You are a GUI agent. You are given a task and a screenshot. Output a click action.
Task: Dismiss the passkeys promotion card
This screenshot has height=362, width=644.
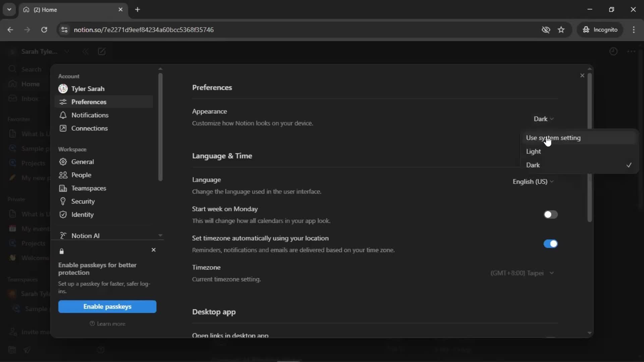(154, 250)
